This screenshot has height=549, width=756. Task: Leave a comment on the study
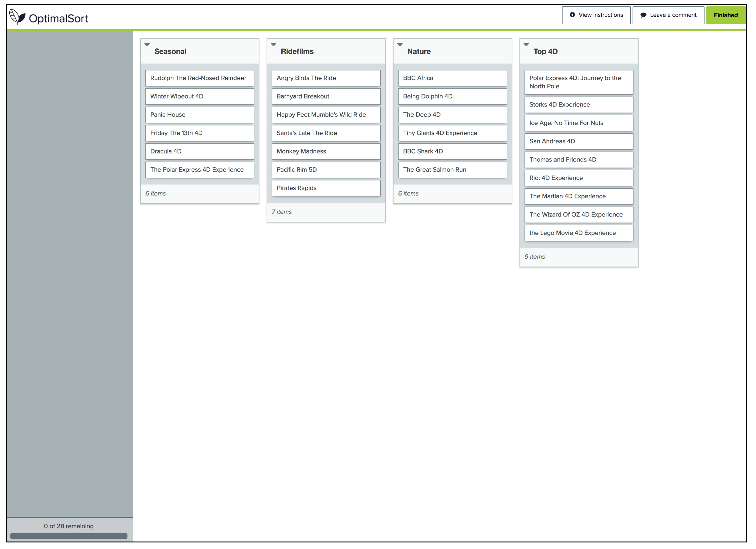[x=668, y=15]
